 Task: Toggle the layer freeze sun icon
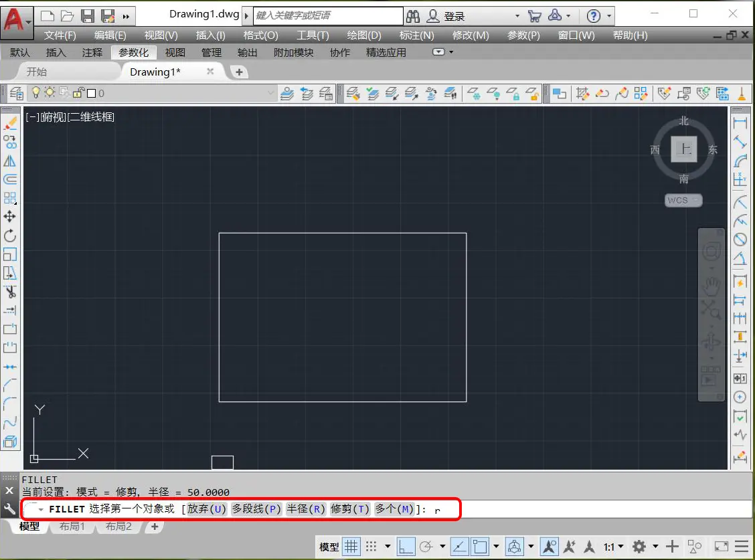tap(50, 92)
